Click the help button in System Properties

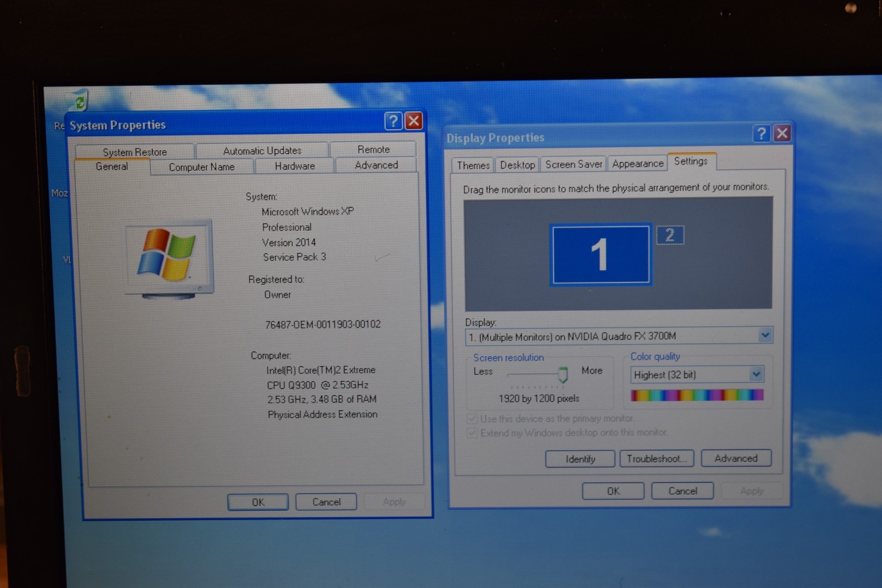tap(393, 121)
